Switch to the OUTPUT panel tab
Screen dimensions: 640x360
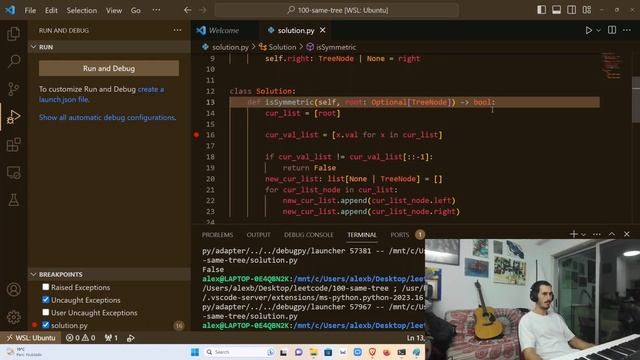click(x=258, y=235)
